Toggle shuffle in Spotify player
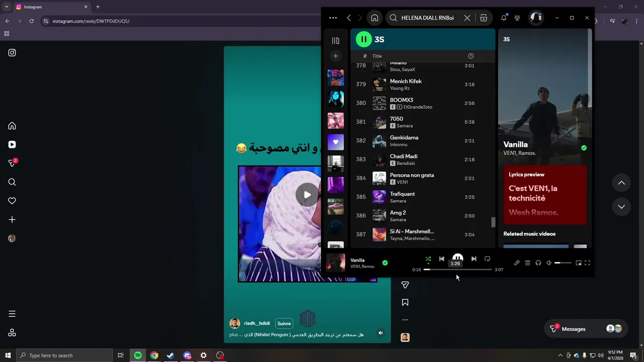 tap(428, 259)
